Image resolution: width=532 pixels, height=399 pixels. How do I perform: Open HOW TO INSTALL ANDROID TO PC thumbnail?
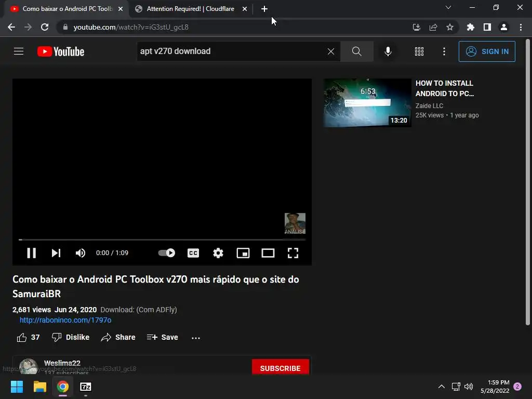pos(367,103)
